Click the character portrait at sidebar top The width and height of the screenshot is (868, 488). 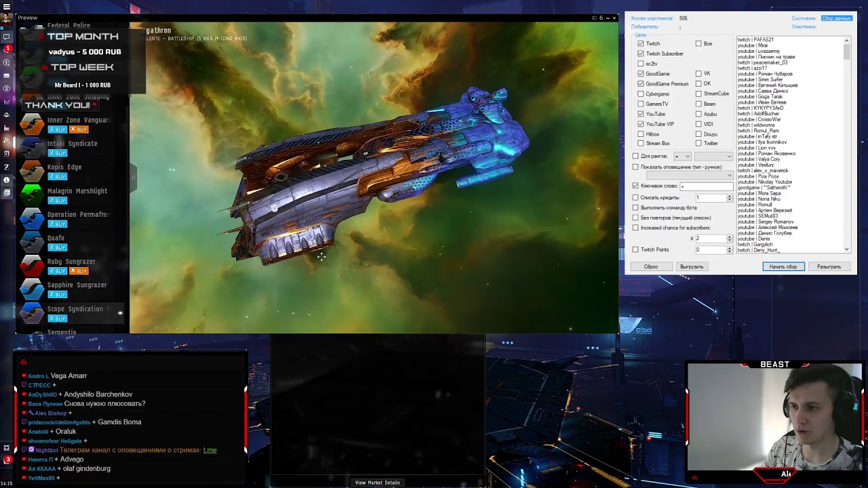(x=7, y=18)
